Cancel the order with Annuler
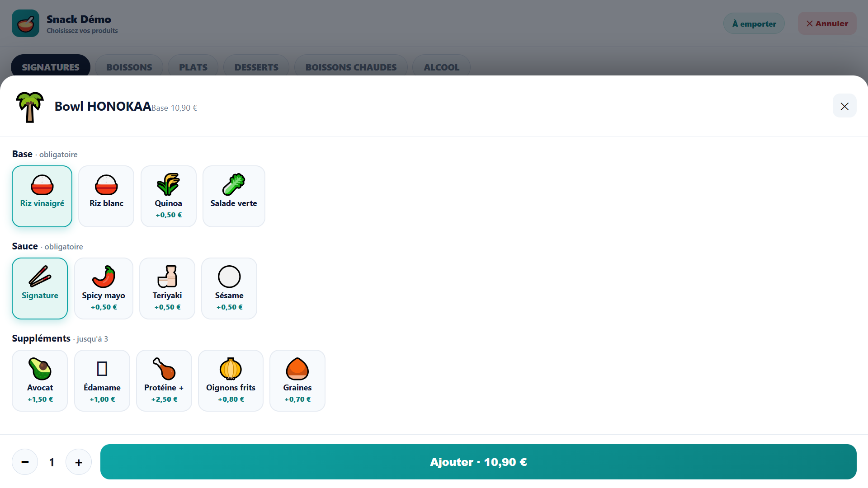868x488 pixels. (827, 23)
